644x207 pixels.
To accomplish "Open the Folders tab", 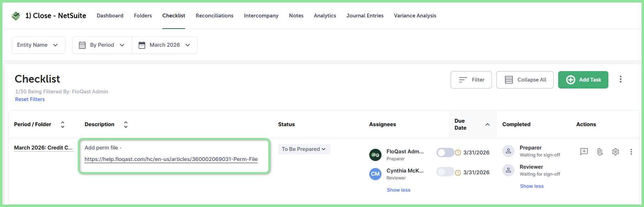I will tap(143, 16).
